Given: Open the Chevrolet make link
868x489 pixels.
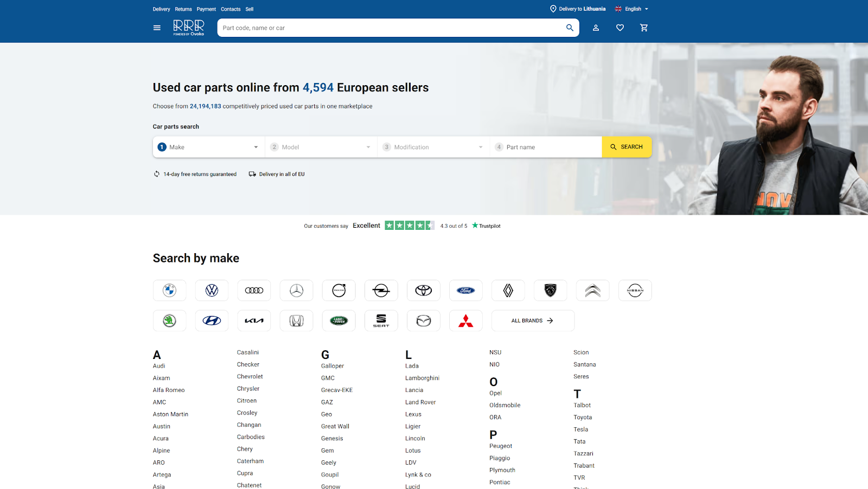Looking at the screenshot, I should [250, 377].
